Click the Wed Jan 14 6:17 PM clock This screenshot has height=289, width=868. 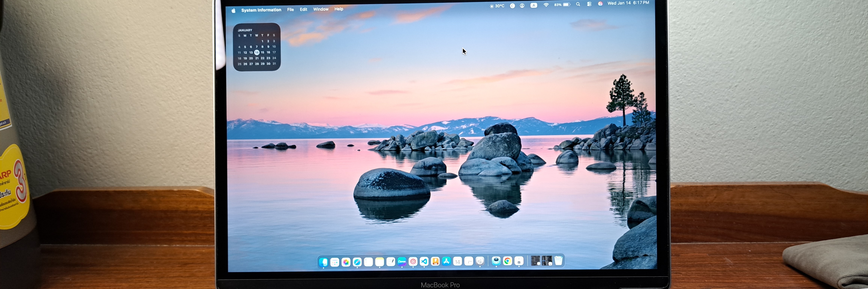628,3
